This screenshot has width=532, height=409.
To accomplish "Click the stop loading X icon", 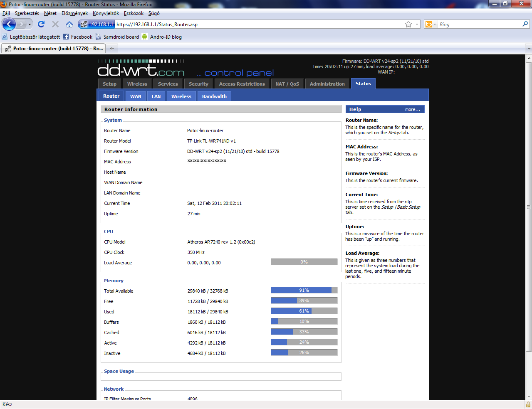I will pos(55,24).
